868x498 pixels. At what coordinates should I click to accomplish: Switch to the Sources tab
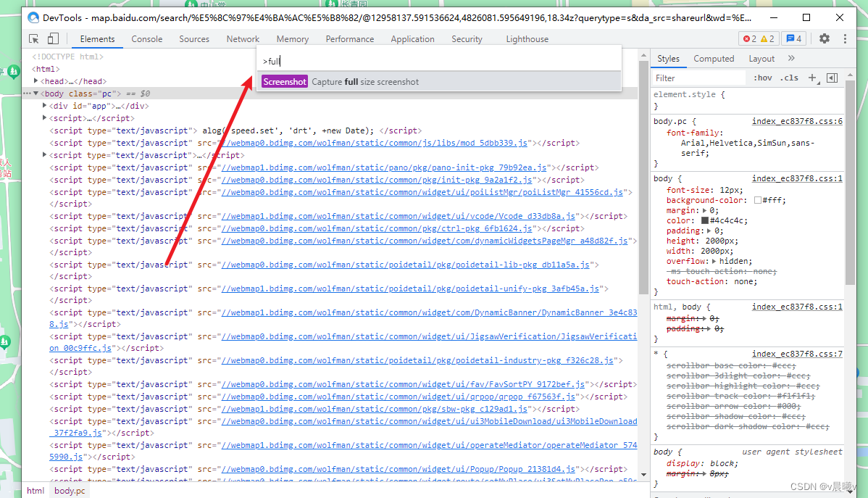click(194, 38)
